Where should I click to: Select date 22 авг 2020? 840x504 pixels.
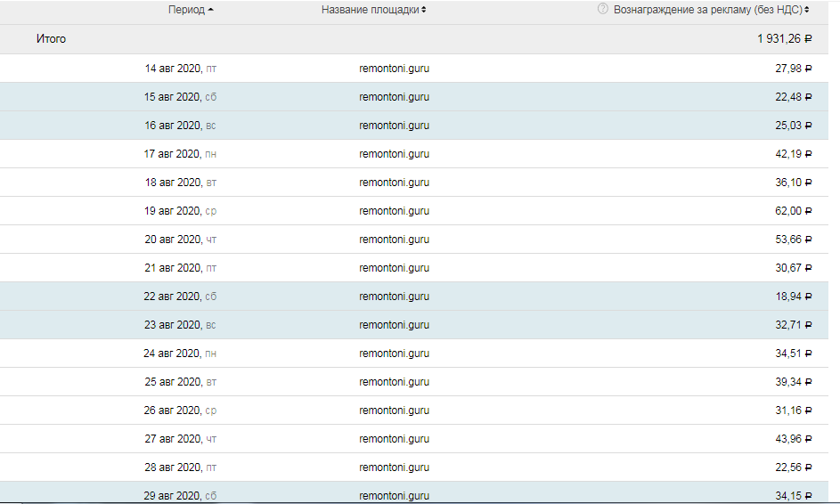172,296
